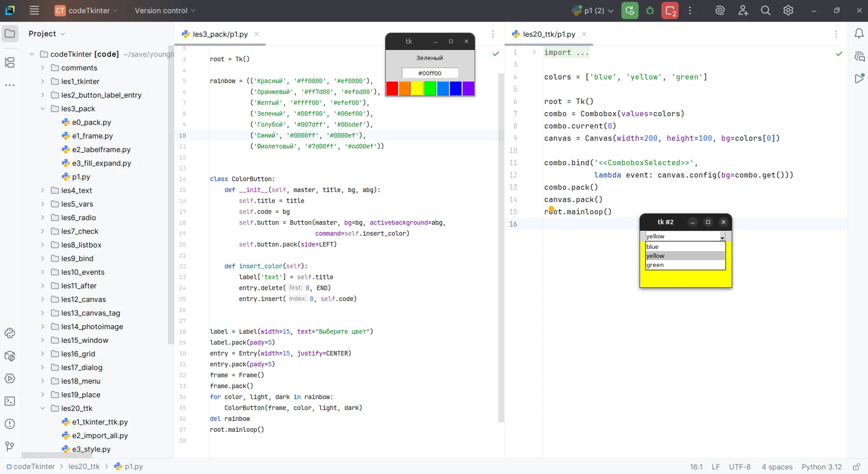Toggle read-only lock icon in status bar
868x474 pixels.
click(856, 467)
